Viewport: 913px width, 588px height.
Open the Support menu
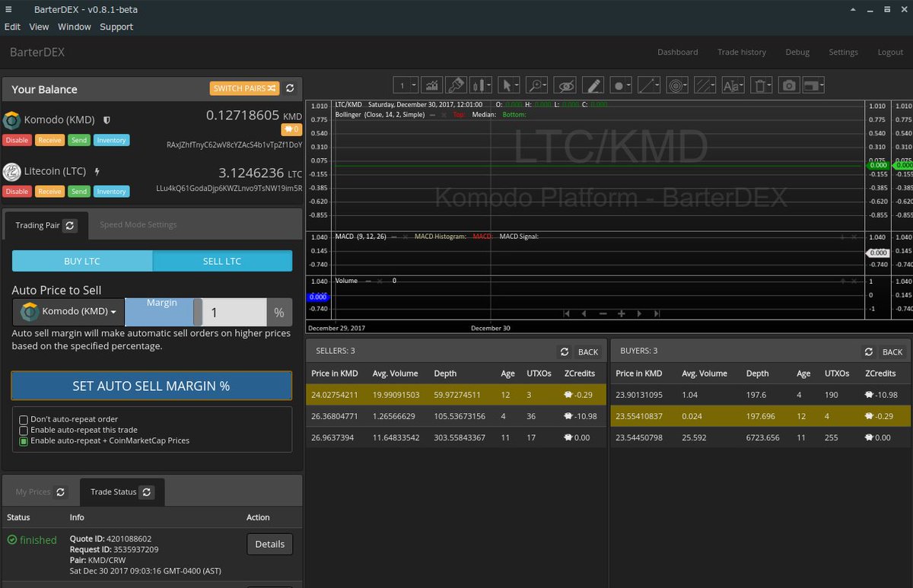(116, 27)
